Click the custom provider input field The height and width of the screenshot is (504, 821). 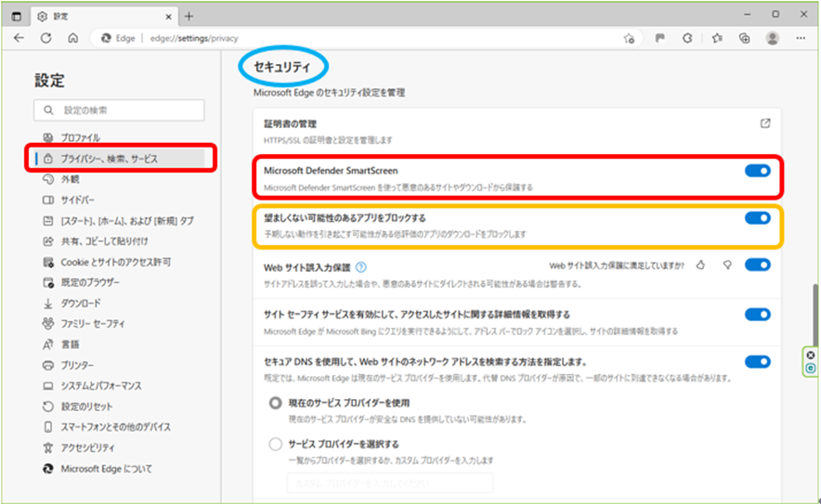389,483
